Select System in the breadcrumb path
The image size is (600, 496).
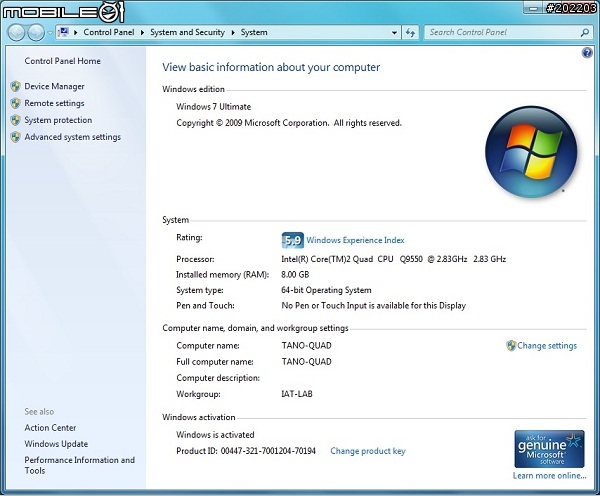coord(254,33)
